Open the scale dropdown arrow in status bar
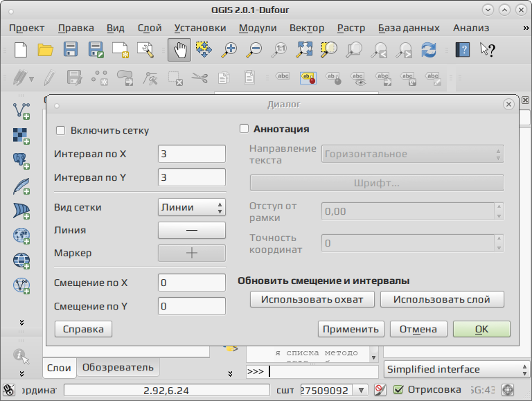Screen dimensions: 532x401 click(x=361, y=390)
